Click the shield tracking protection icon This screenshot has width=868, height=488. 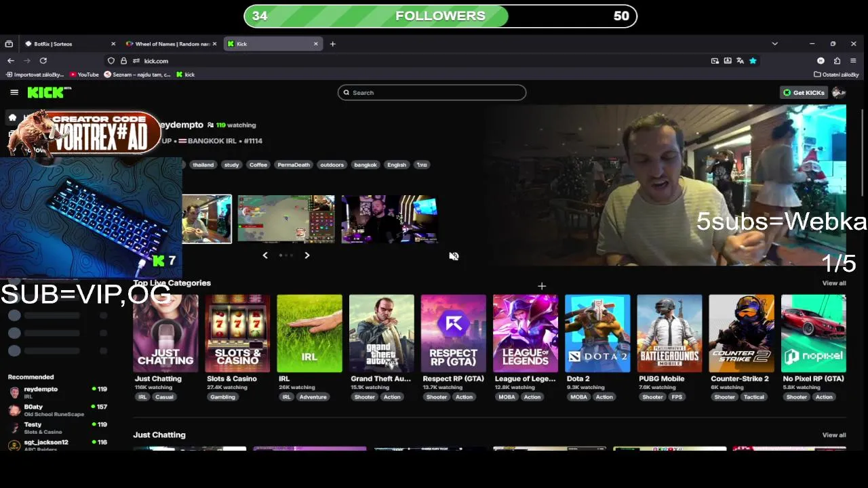click(111, 61)
